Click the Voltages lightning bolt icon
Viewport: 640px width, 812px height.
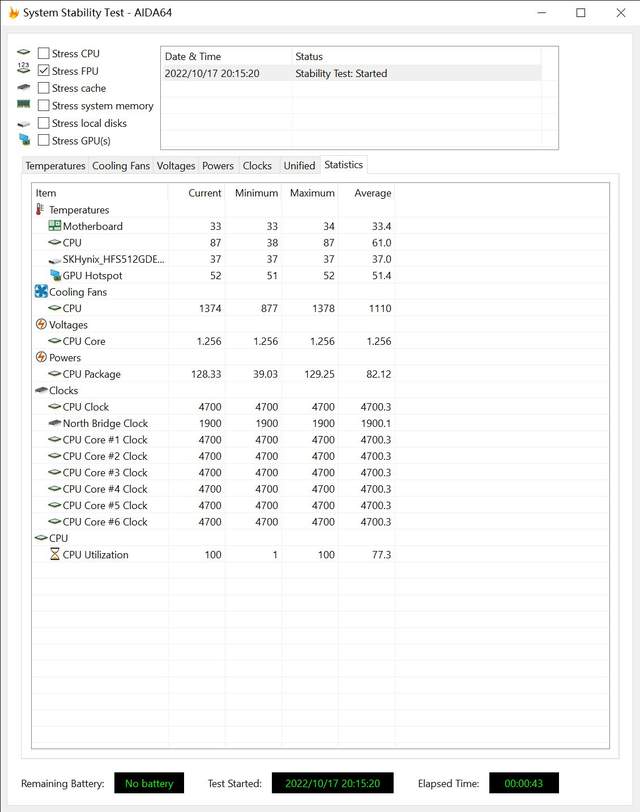(x=41, y=324)
